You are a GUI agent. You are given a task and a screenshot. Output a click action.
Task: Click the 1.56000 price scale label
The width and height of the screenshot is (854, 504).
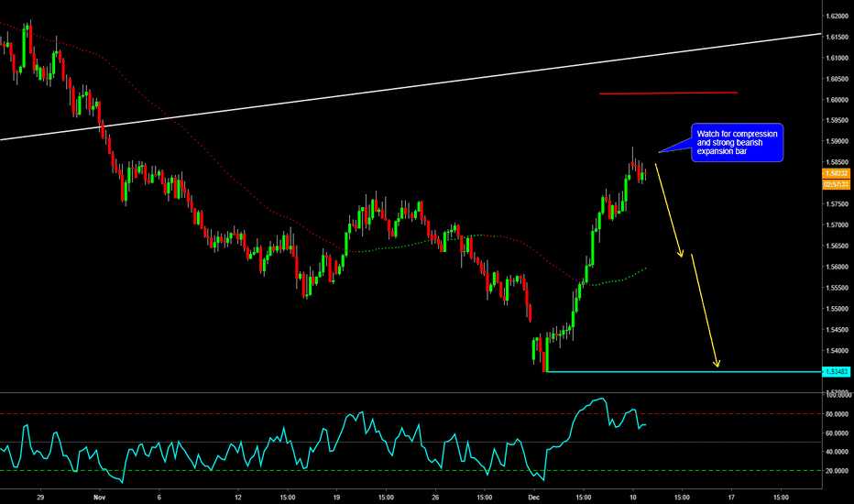(838, 267)
